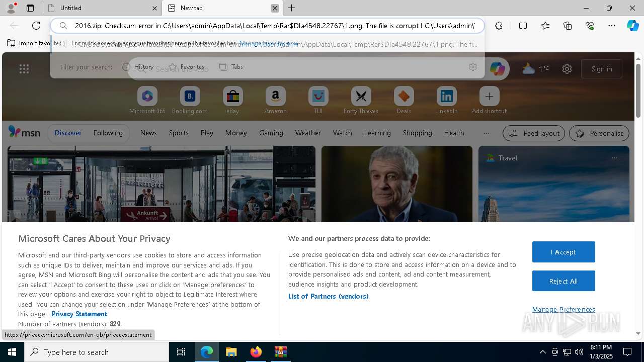Open the News menu item

coord(148,133)
